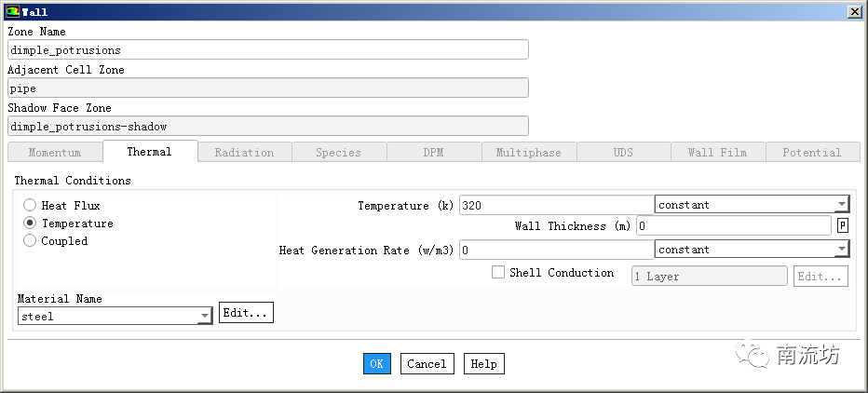Open the Heat Generation Rate constant dropdown
The width and height of the screenshot is (868, 393).
[751, 250]
